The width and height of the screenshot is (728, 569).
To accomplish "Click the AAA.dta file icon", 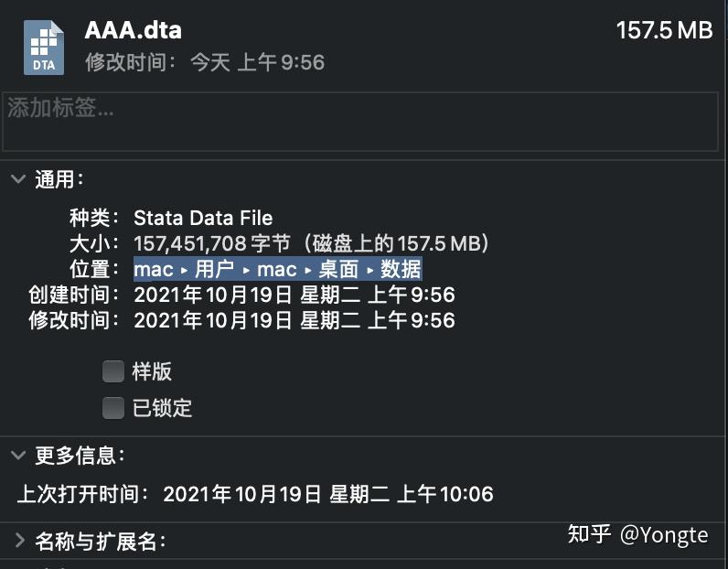I will point(44,48).
